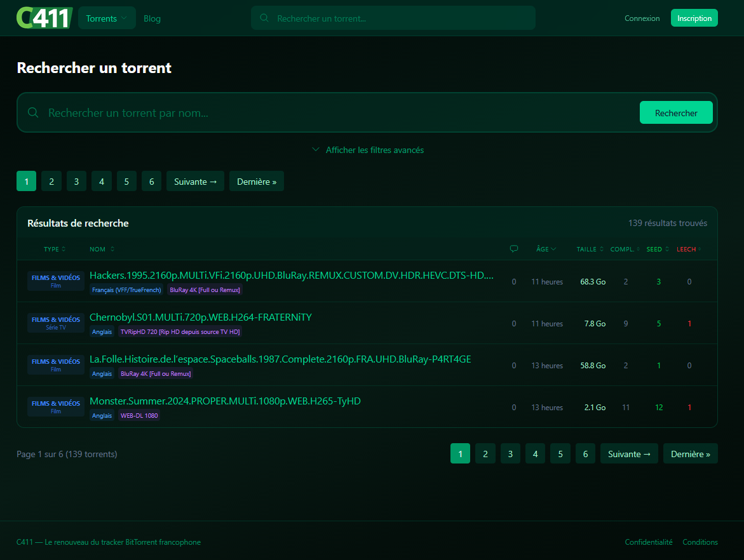Click the magnifier icon in header search
The image size is (744, 560).
[265, 18]
